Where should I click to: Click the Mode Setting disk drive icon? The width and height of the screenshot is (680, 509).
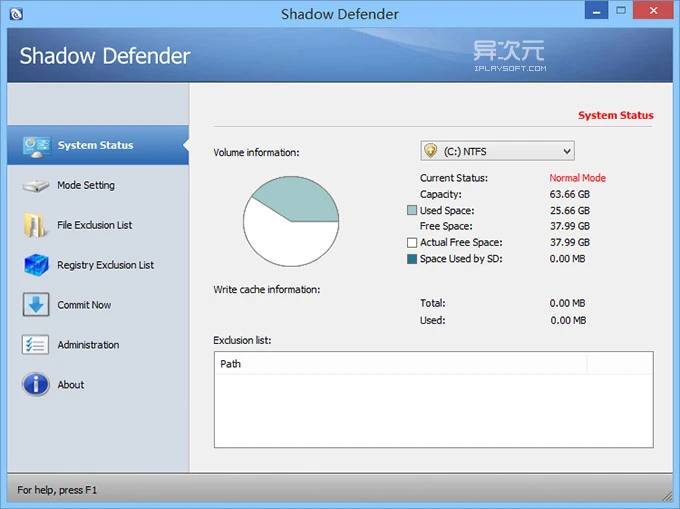pyautogui.click(x=36, y=186)
